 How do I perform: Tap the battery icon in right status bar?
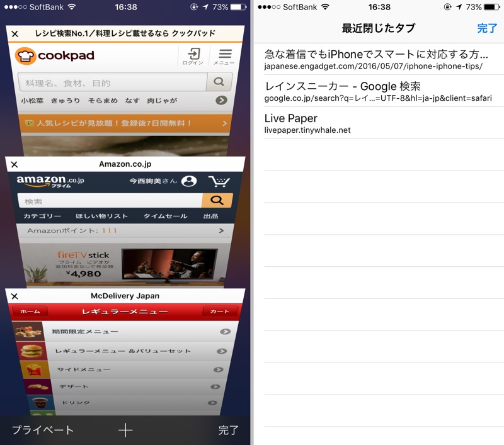coord(492,7)
